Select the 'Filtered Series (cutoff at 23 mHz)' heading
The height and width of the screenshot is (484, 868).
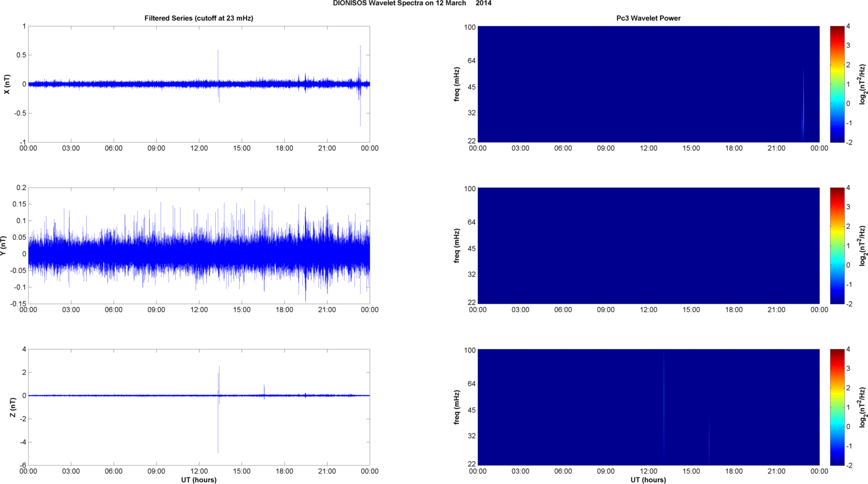point(199,18)
